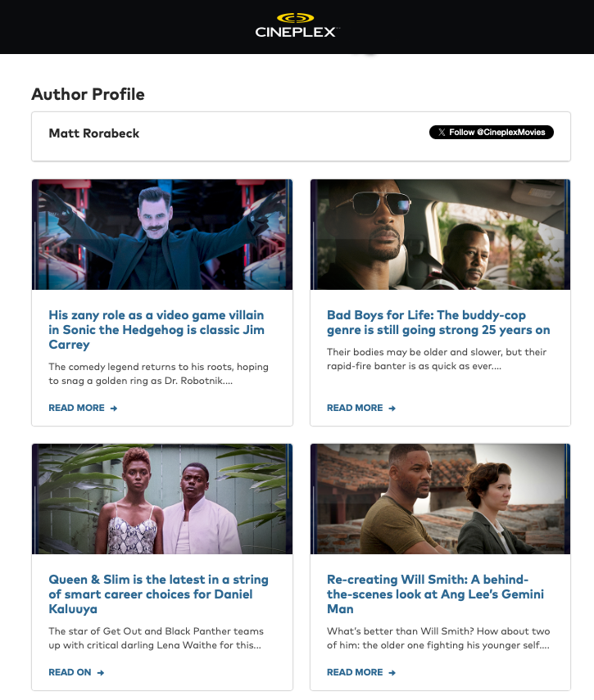Click the Author Profile heading
This screenshot has width=594, height=700.
[x=88, y=94]
